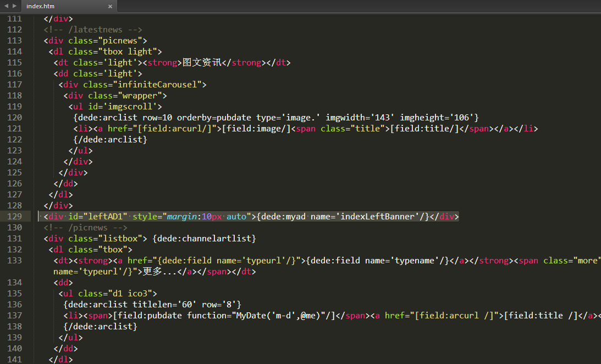Image resolution: width=601 pixels, height=364 pixels.
Task: Click the "wrapper" class value
Action: (140, 96)
